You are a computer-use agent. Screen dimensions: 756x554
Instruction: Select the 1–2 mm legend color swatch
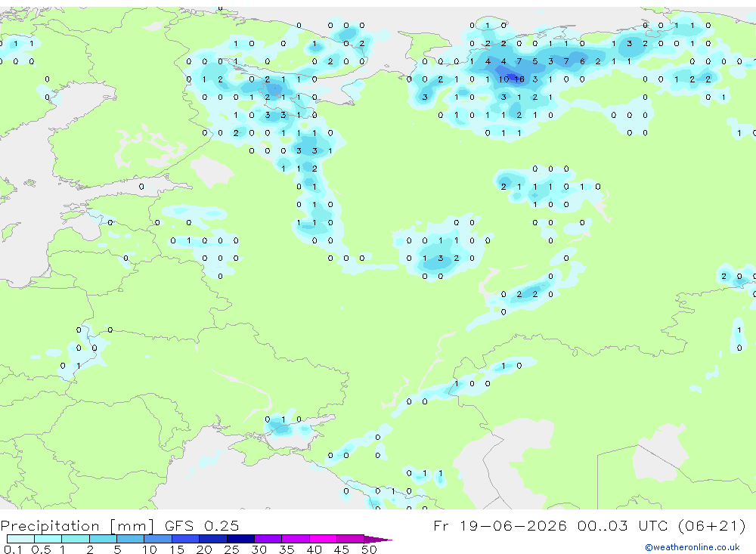click(x=76, y=539)
